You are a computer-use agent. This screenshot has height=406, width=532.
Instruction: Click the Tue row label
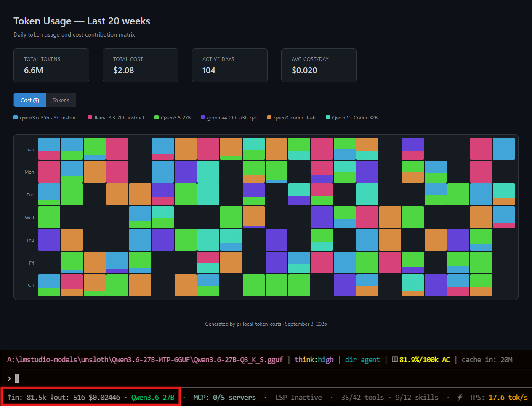click(30, 195)
